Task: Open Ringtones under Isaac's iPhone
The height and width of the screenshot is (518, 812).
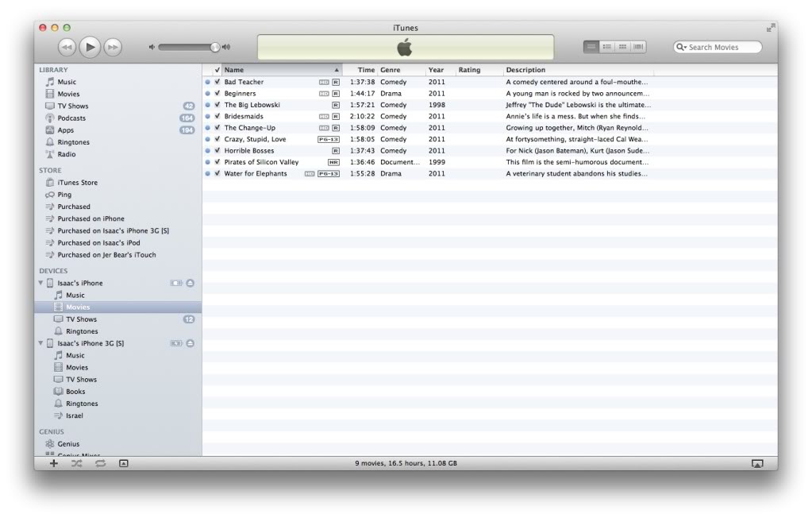Action: tap(82, 331)
